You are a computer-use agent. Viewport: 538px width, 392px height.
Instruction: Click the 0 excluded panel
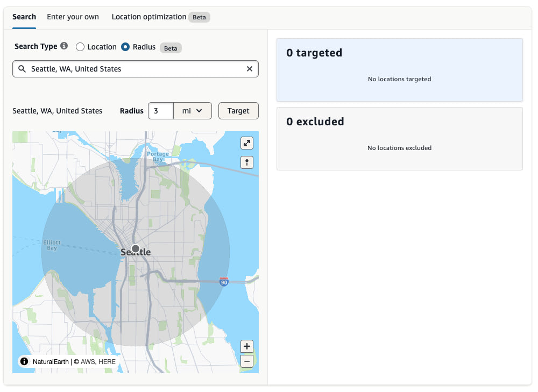point(399,138)
